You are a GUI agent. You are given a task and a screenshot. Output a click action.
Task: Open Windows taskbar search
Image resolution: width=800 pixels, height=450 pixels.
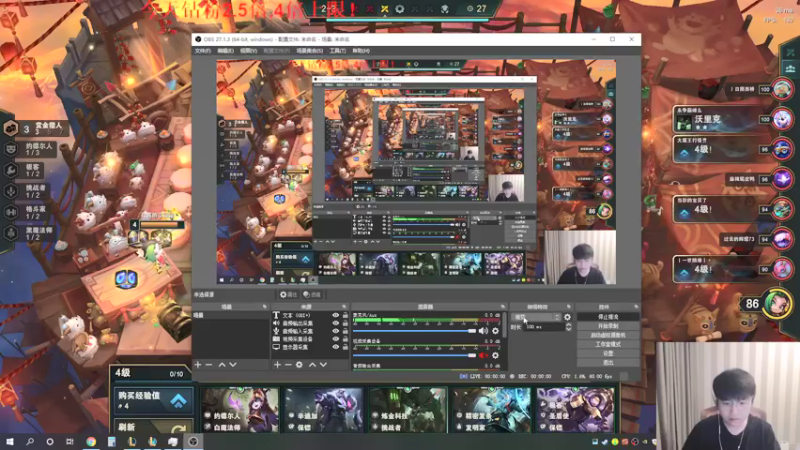point(30,441)
